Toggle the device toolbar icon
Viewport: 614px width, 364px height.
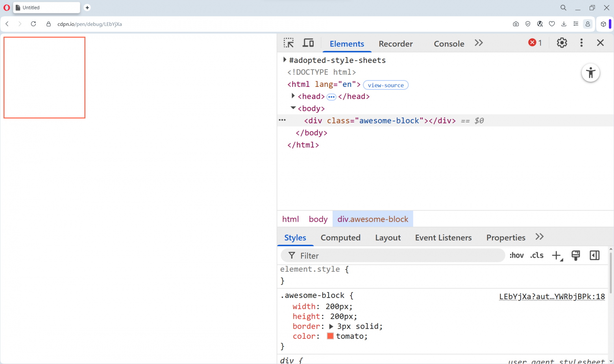click(308, 43)
